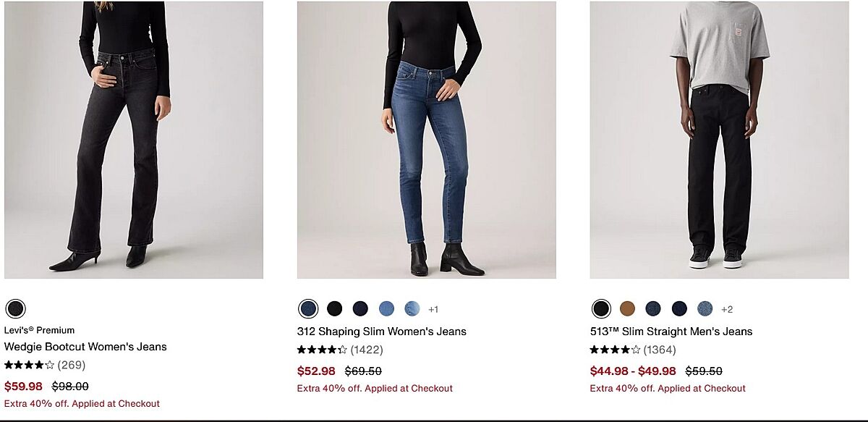Image resolution: width=868 pixels, height=422 pixels.
Task: Choose the light blue swatch for 312 Shaping Slim
Action: (x=412, y=309)
